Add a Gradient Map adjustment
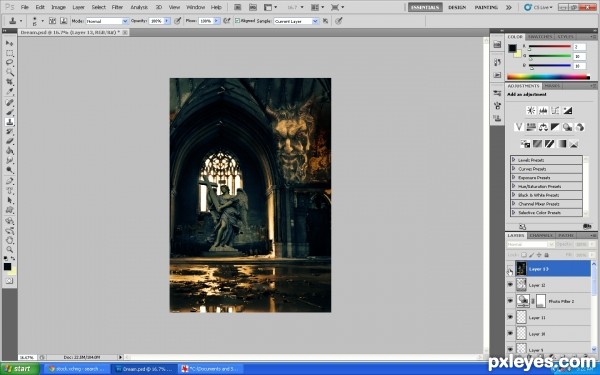600x375 pixels. [x=561, y=144]
